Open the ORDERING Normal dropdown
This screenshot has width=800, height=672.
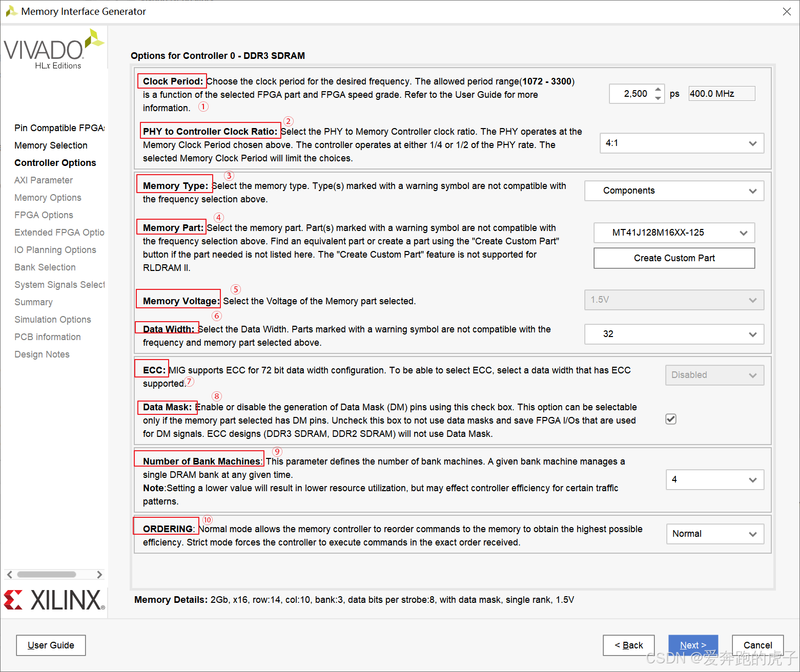(714, 534)
